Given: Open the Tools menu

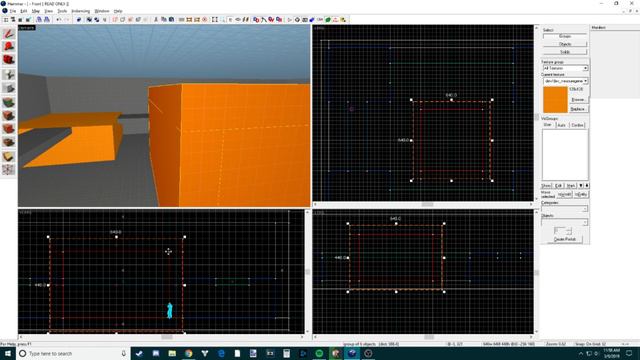Looking at the screenshot, I should click(x=62, y=11).
